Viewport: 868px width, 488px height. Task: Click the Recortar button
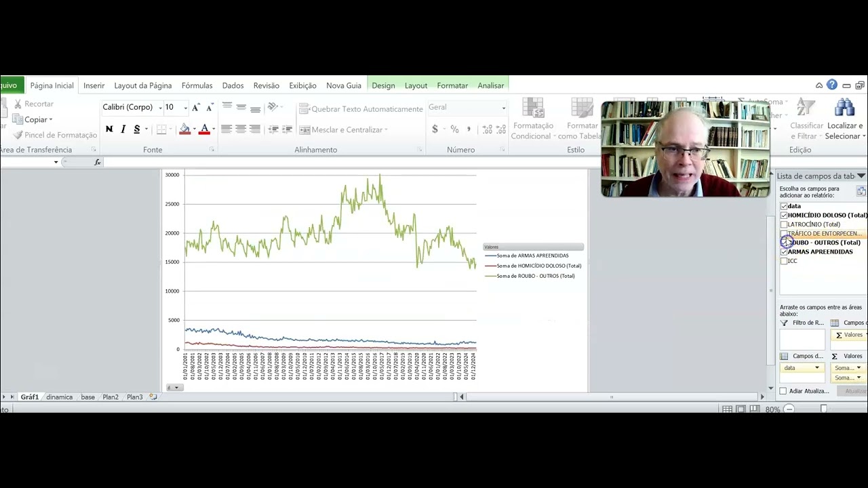tap(33, 104)
